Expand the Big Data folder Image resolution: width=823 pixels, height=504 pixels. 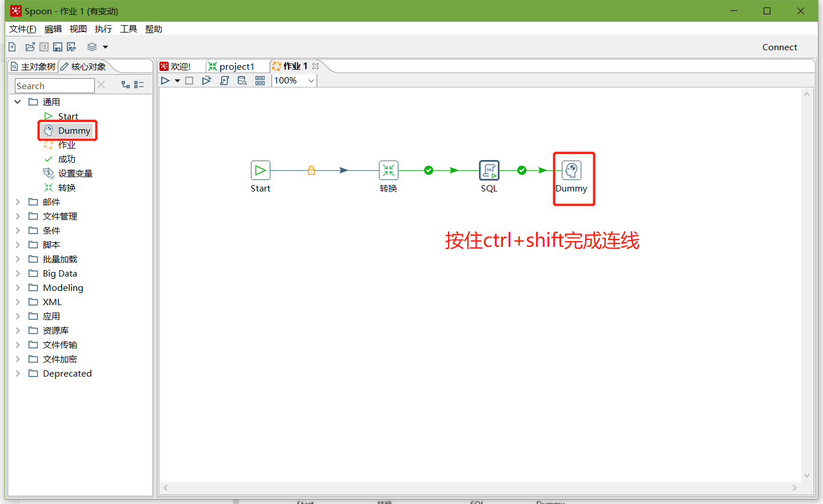coord(18,273)
